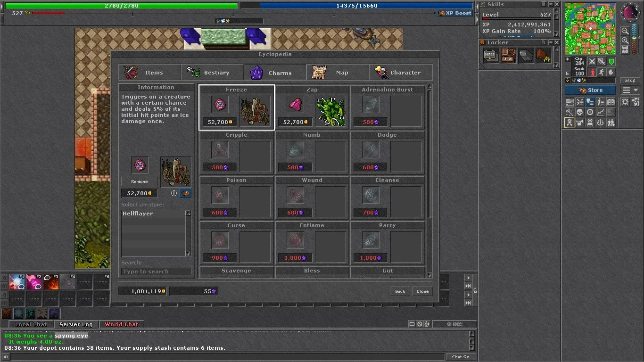Image resolution: width=644 pixels, height=362 pixels.
Task: Click the chat input field
Action: [227, 357]
